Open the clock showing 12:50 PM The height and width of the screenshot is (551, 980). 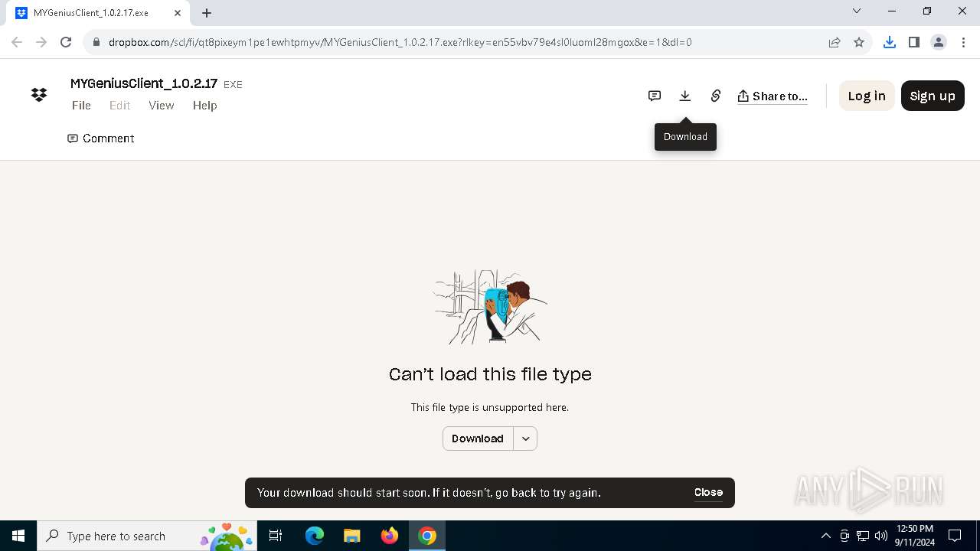[915, 536]
